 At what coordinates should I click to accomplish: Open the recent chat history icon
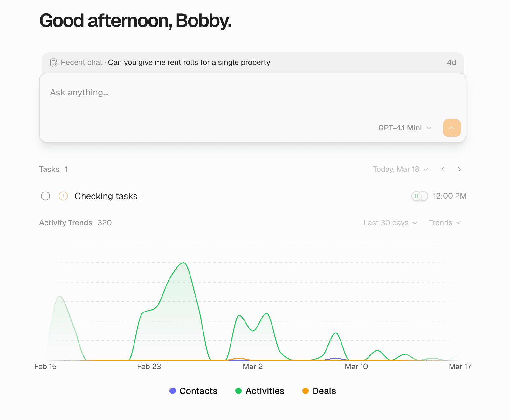(x=54, y=62)
